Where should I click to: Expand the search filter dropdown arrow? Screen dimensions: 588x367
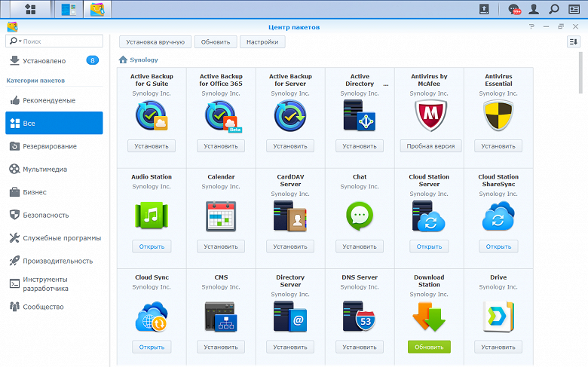20,41
